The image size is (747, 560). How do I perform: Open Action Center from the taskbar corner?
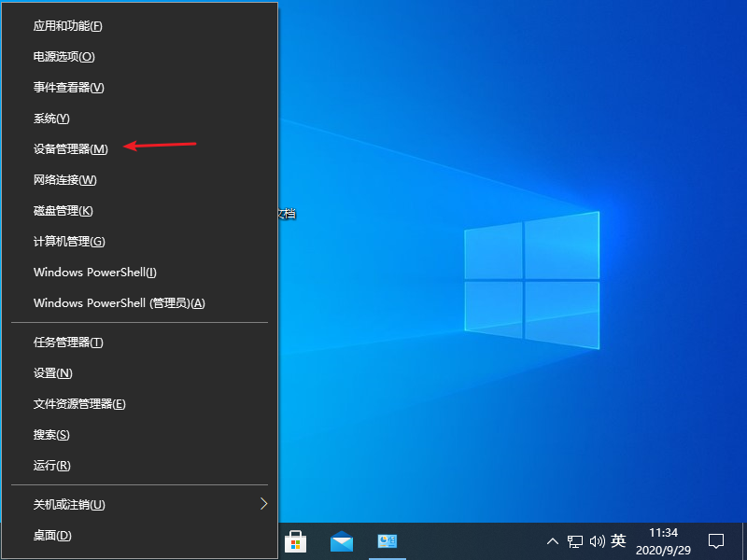pos(714,541)
